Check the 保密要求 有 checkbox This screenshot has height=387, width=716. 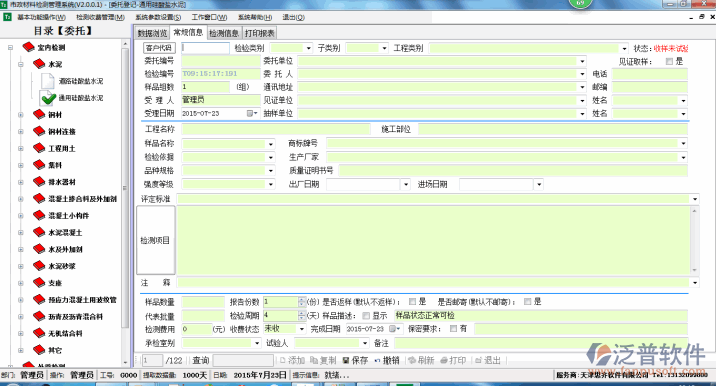[453, 329]
